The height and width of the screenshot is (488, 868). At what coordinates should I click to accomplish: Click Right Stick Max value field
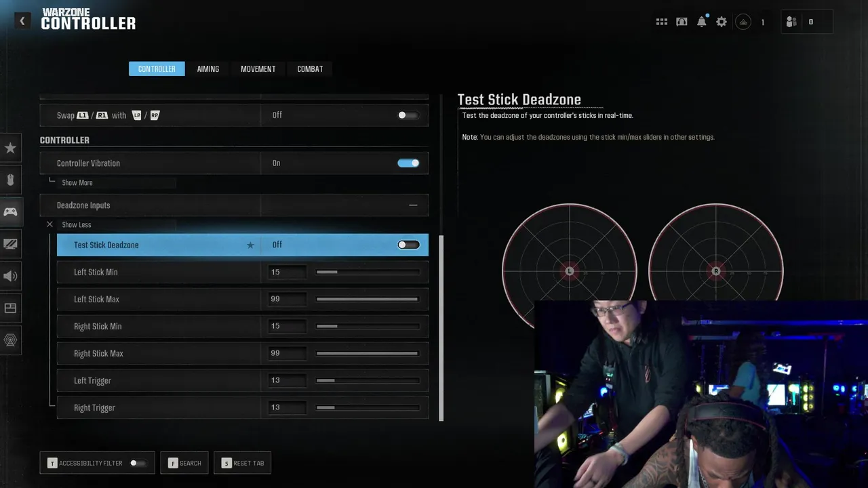pyautogui.click(x=287, y=353)
